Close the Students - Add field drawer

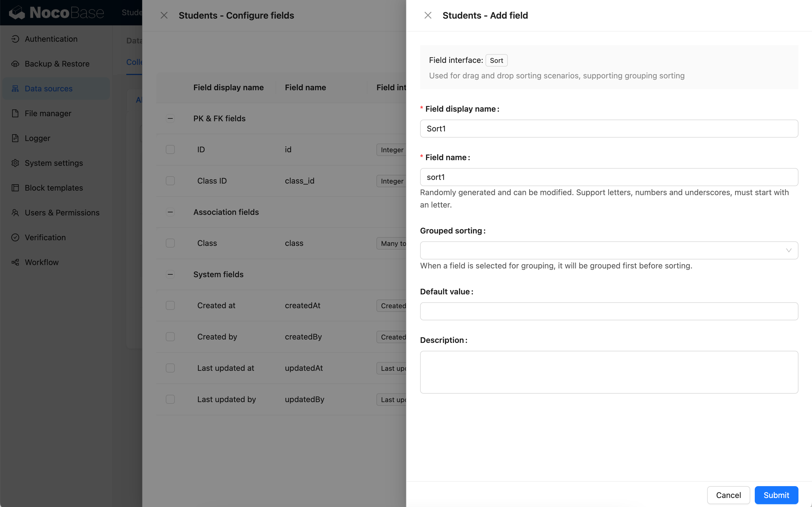coord(428,16)
